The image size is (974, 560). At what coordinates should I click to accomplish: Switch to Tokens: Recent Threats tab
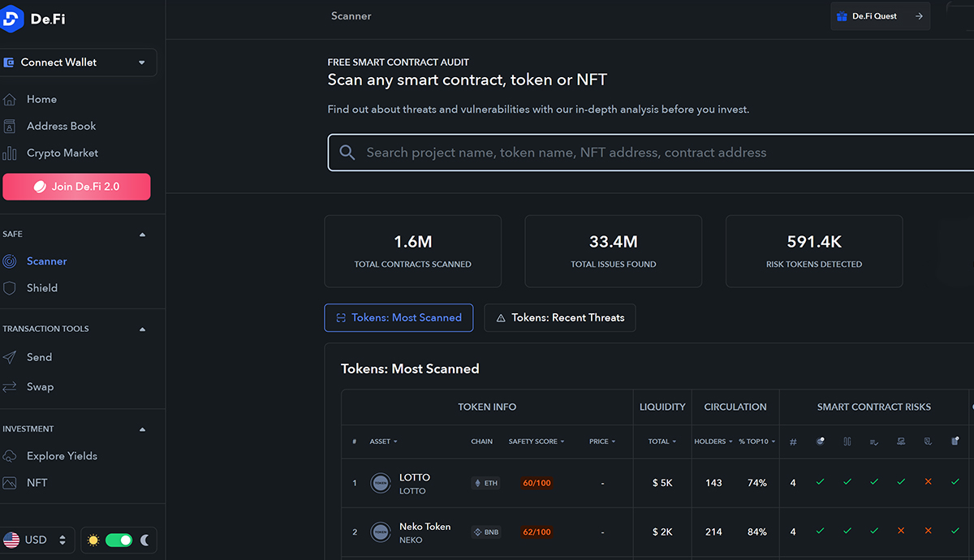(560, 318)
